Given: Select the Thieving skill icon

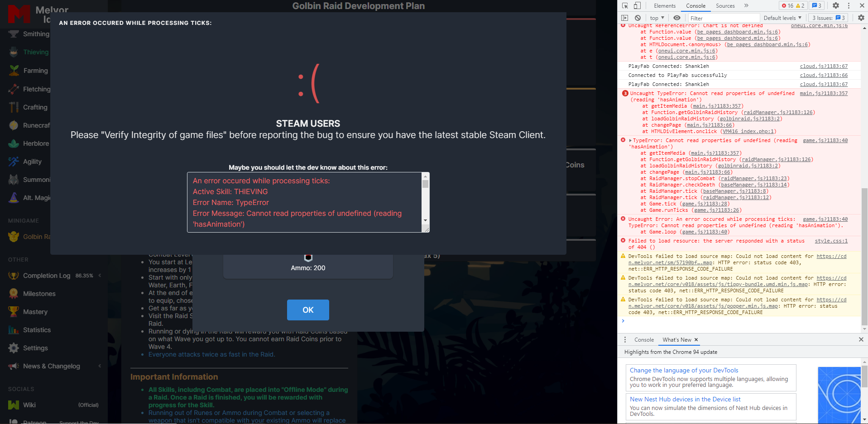Looking at the screenshot, I should [x=14, y=52].
